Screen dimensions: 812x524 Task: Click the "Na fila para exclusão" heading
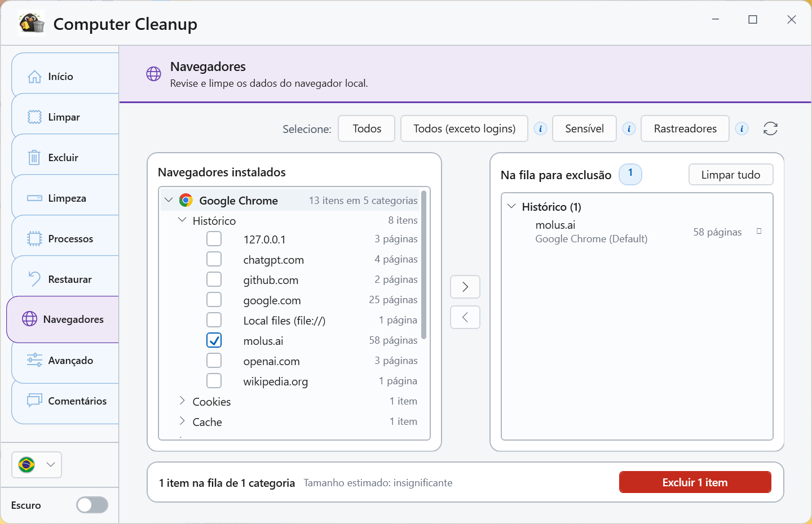tap(556, 175)
